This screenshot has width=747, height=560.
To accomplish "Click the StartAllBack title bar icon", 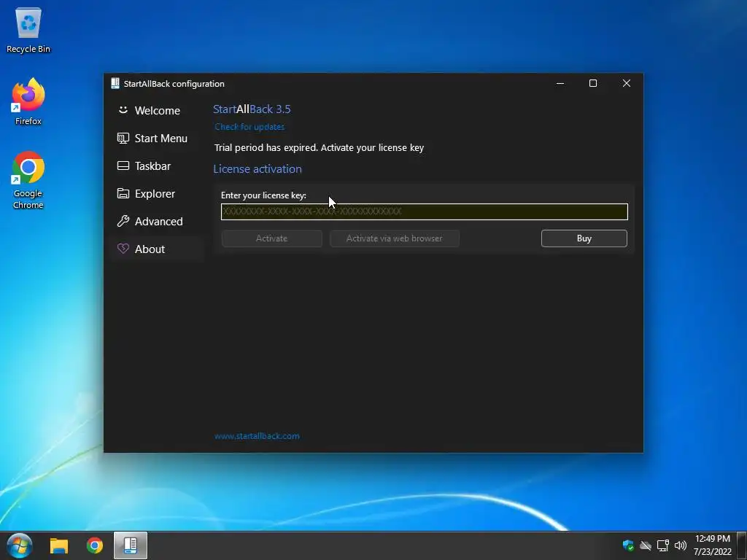I will [x=115, y=83].
